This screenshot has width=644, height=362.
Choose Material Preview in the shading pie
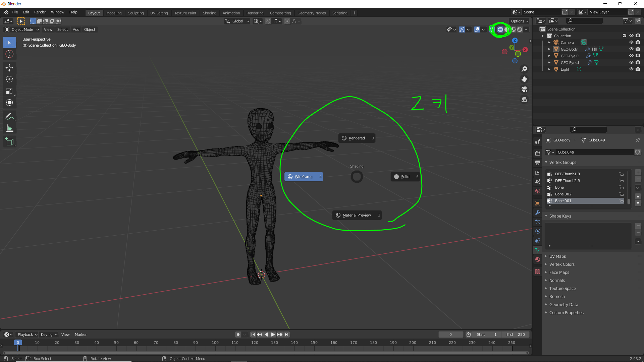(x=357, y=215)
